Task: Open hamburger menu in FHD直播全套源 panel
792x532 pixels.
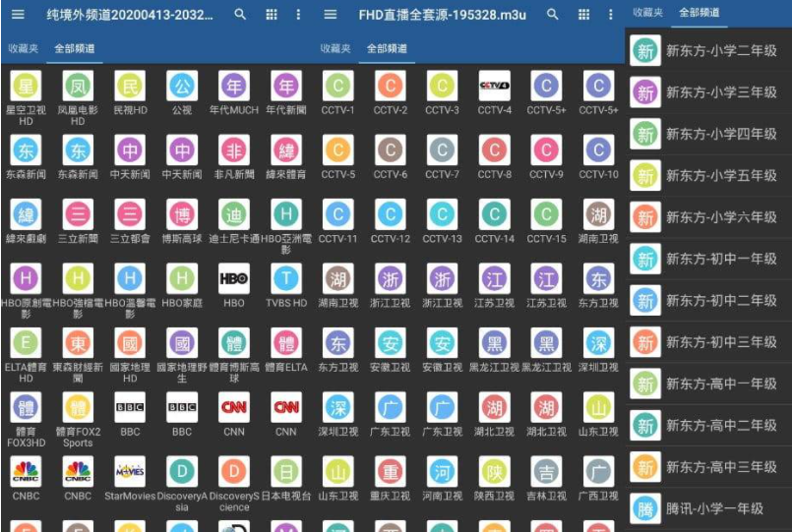Action: click(331, 15)
